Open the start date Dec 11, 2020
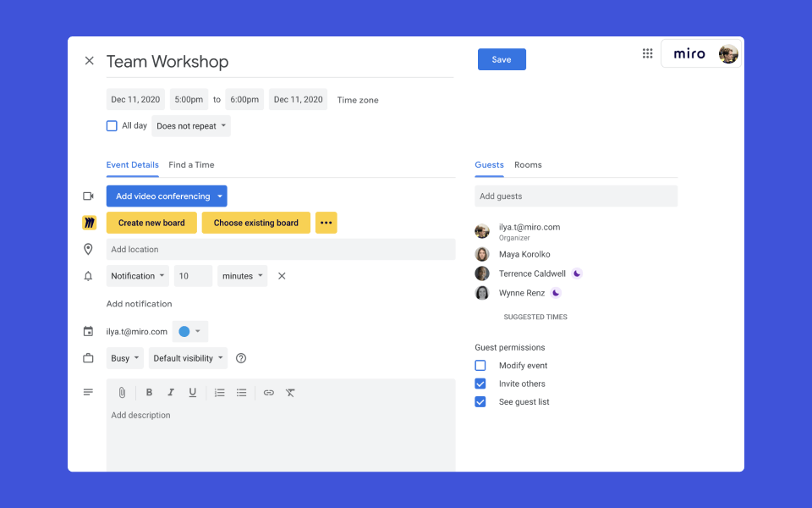The height and width of the screenshot is (508, 812). [135, 99]
